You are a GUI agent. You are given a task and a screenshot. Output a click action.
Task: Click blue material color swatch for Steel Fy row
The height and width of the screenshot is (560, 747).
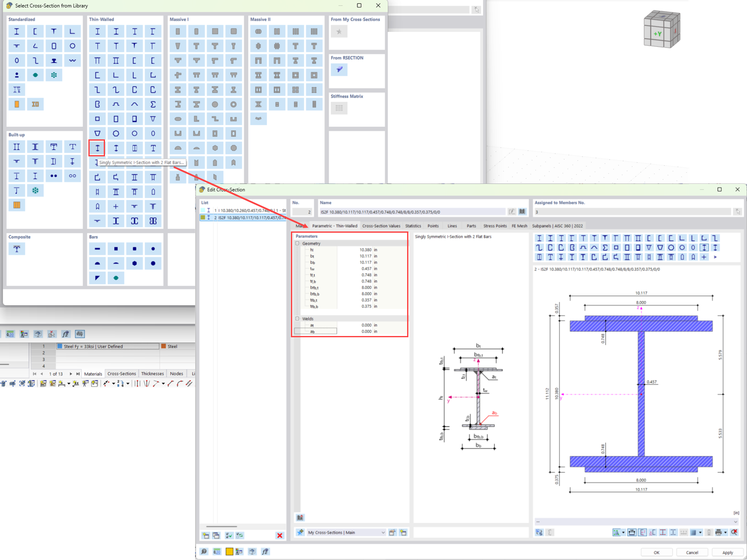[x=60, y=346]
